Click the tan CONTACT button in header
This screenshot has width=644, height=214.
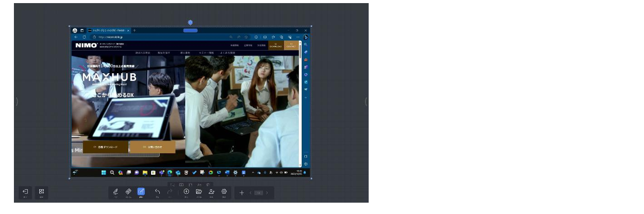point(291,45)
